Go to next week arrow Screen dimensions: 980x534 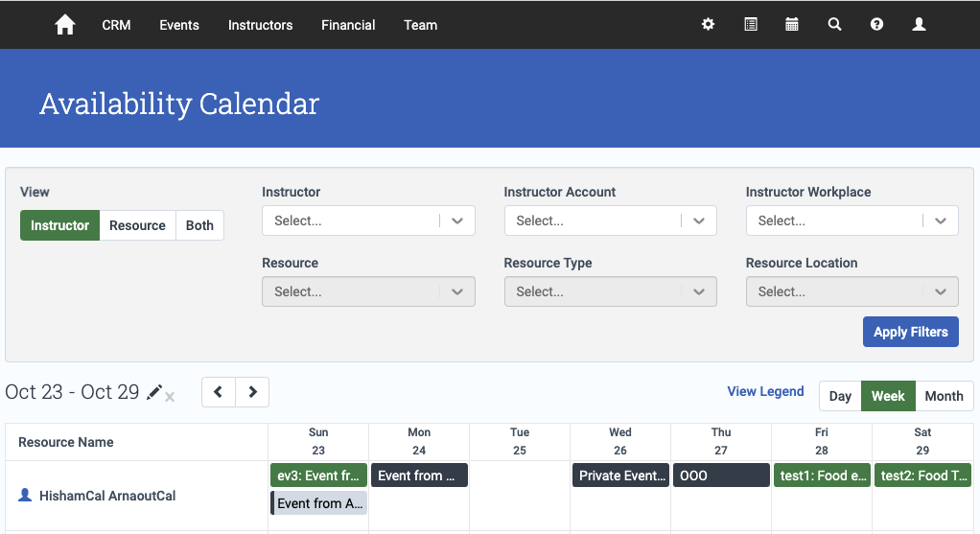[252, 392]
